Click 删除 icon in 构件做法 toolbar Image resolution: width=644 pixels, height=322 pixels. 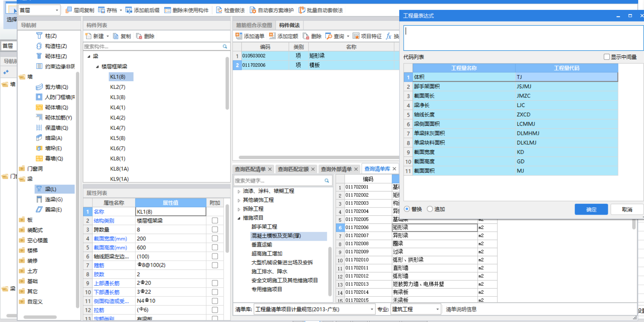[x=306, y=36]
